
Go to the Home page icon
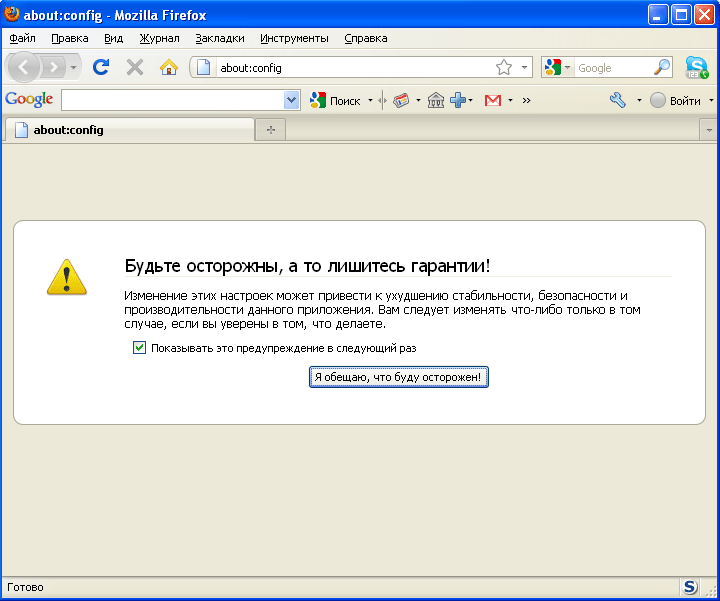click(169, 68)
